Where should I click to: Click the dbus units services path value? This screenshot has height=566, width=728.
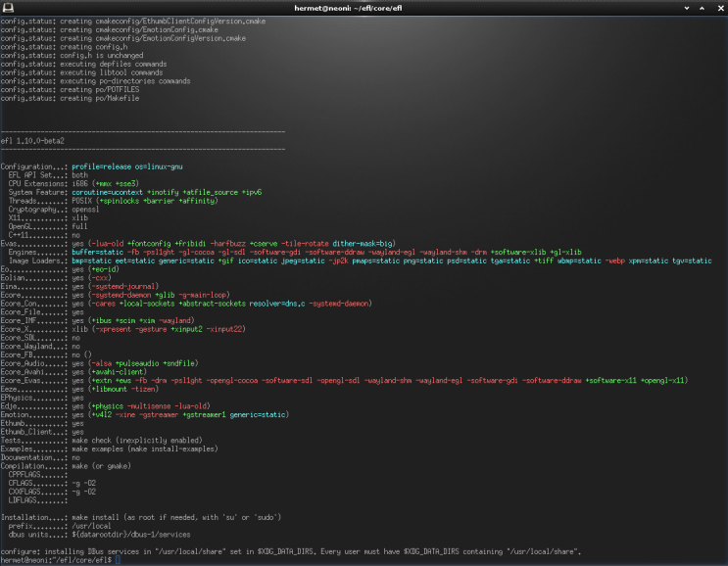coord(133,533)
